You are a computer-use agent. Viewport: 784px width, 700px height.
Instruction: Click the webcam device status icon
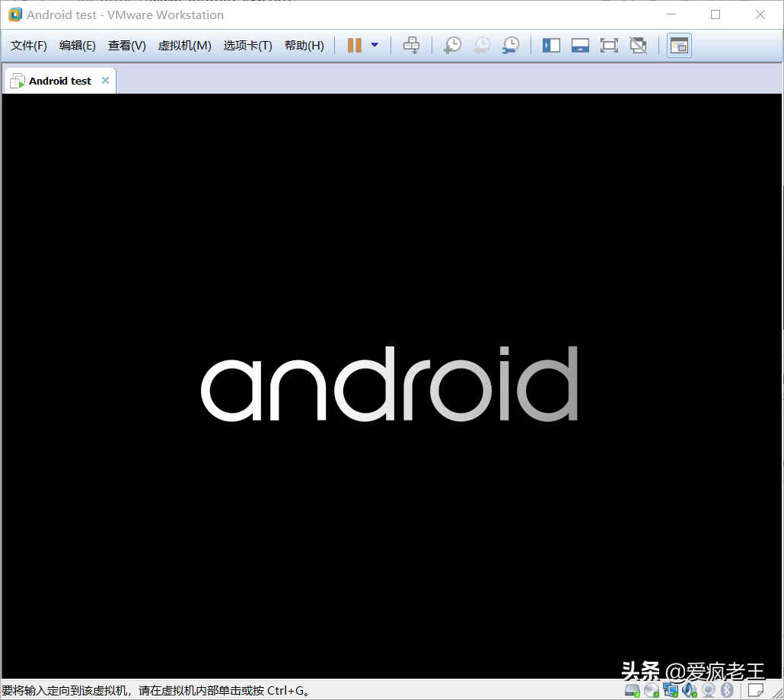click(x=708, y=691)
